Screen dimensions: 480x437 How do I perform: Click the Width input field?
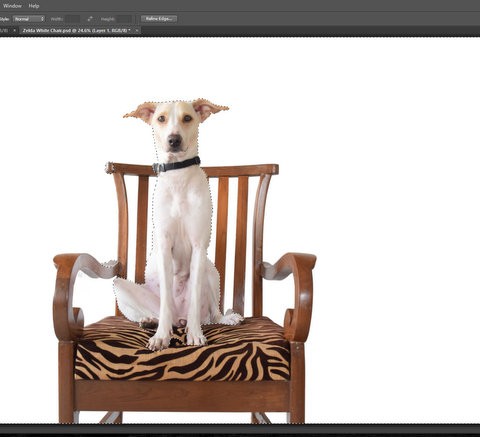(x=72, y=19)
